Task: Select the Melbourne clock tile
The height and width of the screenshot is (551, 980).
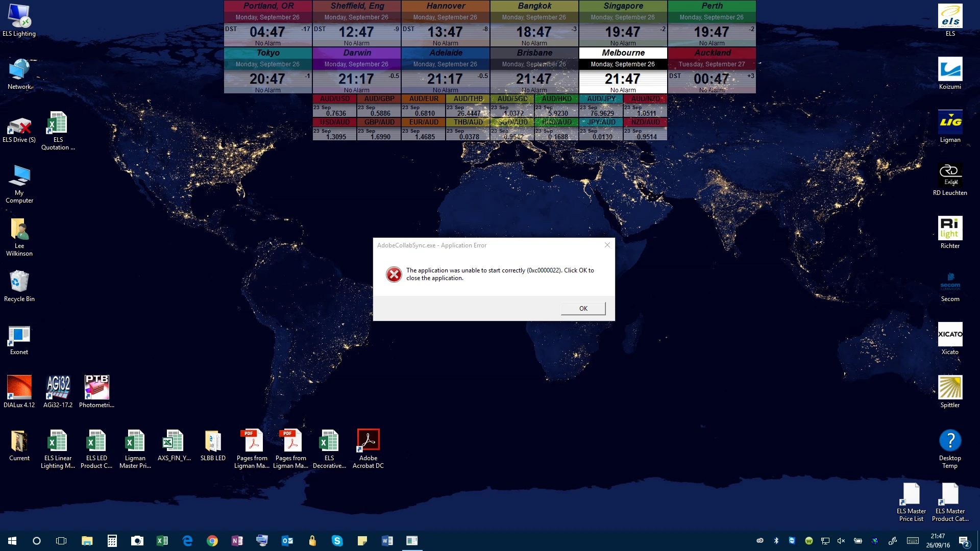Action: point(623,70)
